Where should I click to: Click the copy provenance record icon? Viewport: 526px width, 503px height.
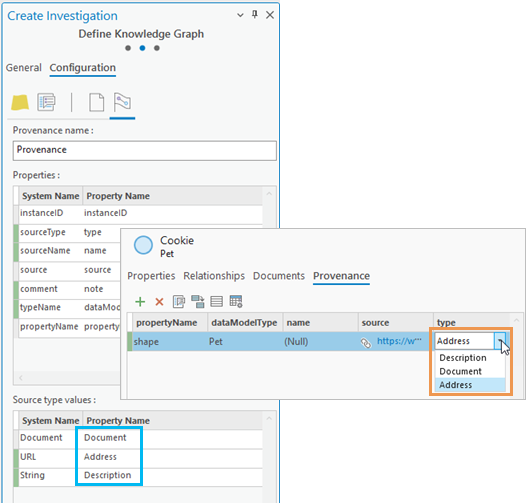179,302
